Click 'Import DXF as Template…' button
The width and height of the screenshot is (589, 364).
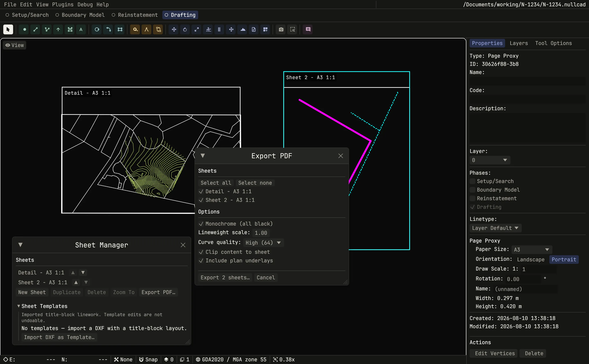tap(59, 337)
